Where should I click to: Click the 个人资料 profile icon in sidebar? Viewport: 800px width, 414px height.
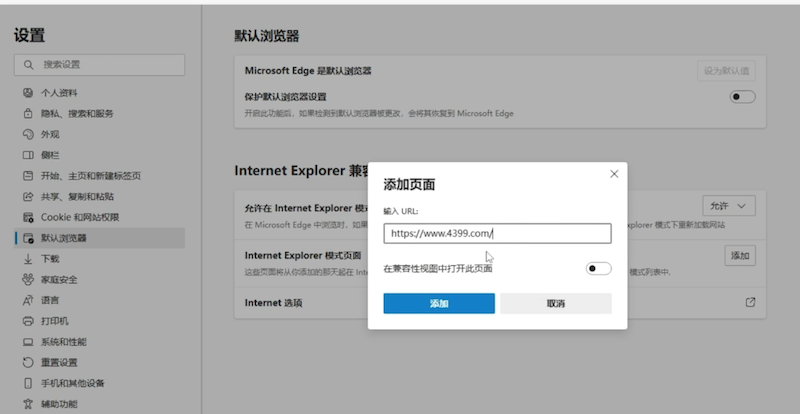click(x=28, y=93)
